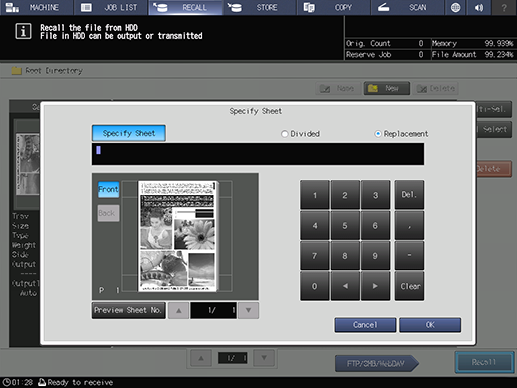The image size is (517, 388).
Task: Tap keypad digit 9
Action: pyautogui.click(x=375, y=256)
